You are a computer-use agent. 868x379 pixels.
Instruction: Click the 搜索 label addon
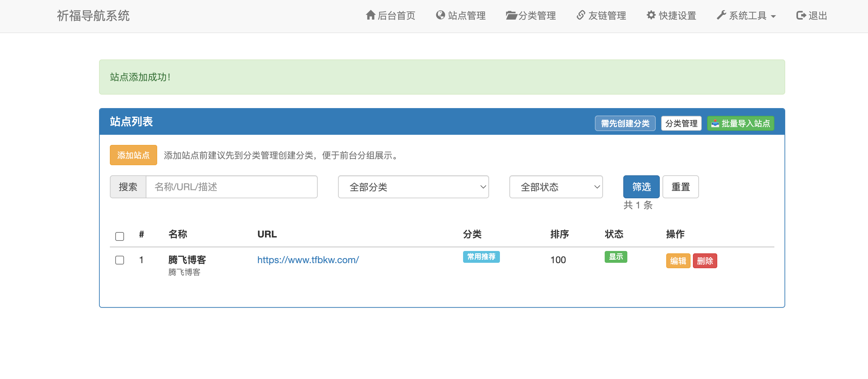tap(128, 187)
